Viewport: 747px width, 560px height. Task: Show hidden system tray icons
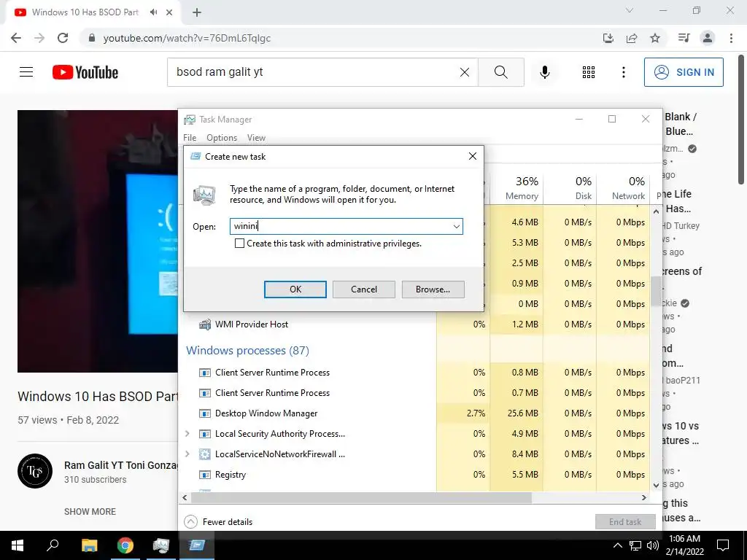(x=617, y=545)
